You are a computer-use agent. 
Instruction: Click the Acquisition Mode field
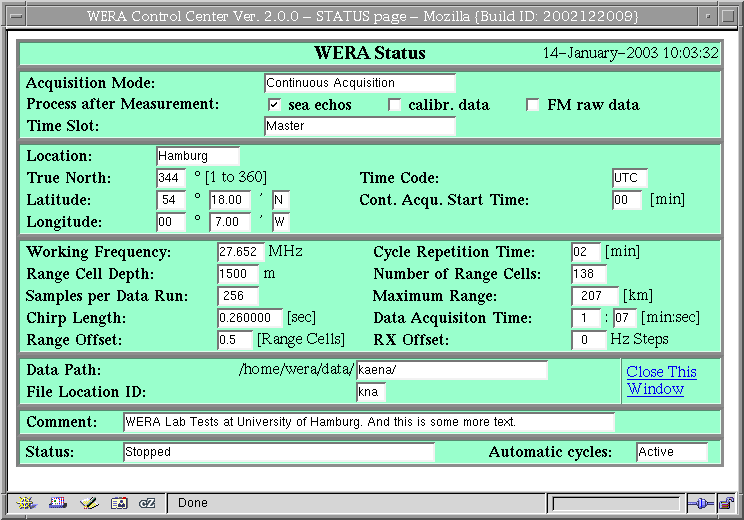click(360, 83)
